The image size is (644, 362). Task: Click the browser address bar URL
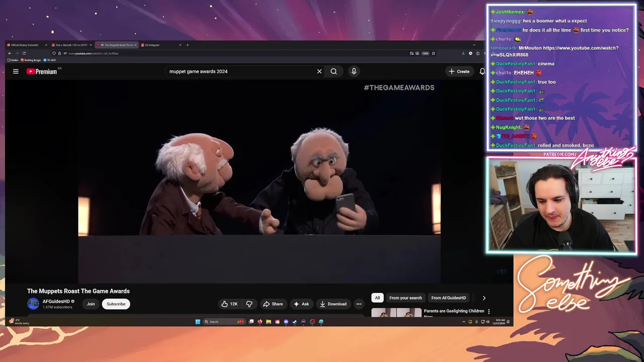[x=94, y=53]
